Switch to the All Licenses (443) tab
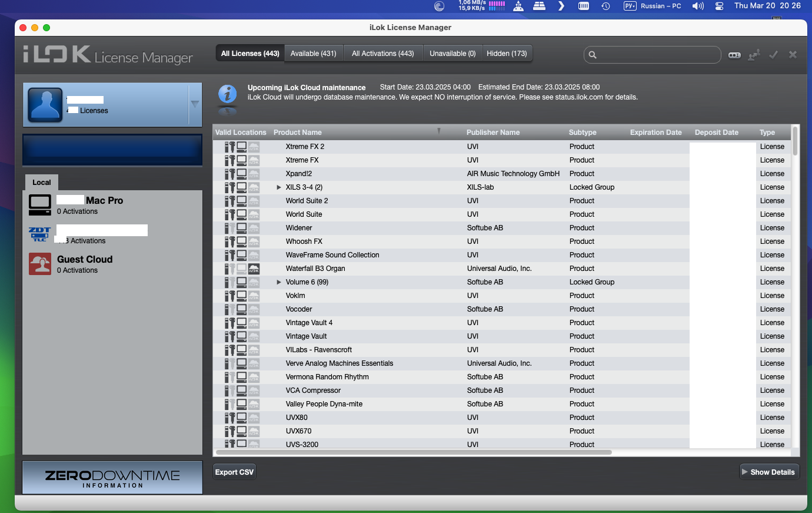This screenshot has height=513, width=812. coord(250,54)
